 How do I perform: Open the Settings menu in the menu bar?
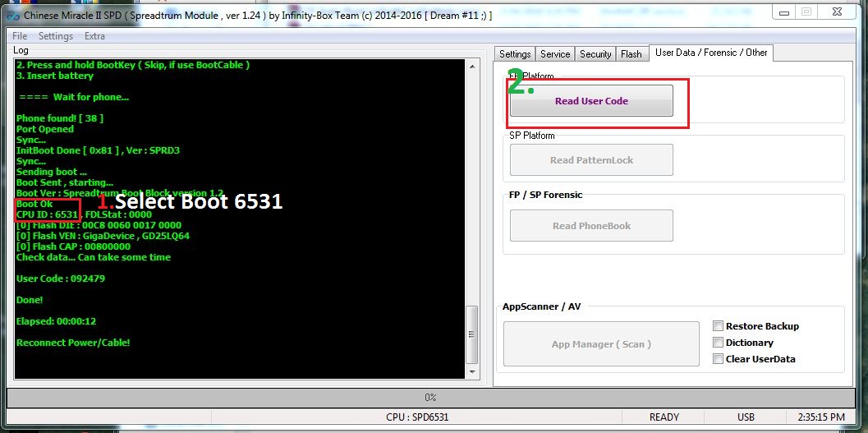(55, 36)
